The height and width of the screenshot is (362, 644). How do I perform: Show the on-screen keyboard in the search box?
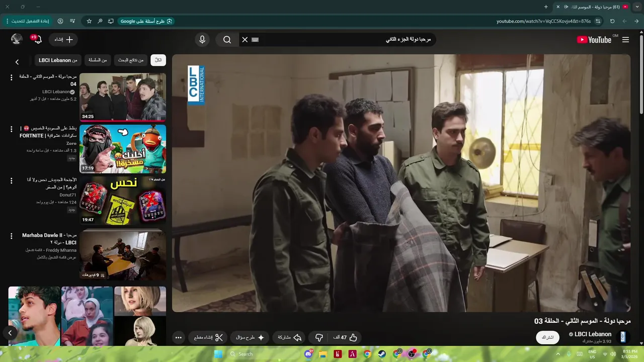point(255,40)
